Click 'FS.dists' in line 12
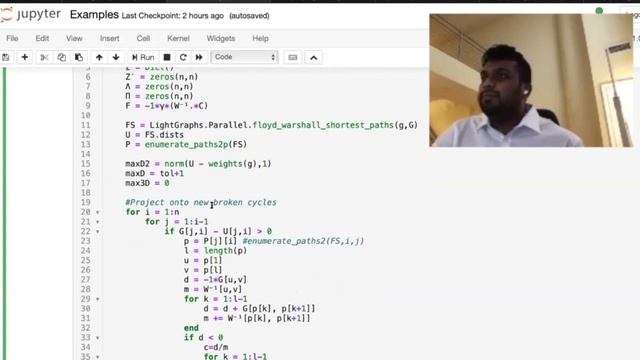The width and height of the screenshot is (640, 360). pyautogui.click(x=164, y=135)
